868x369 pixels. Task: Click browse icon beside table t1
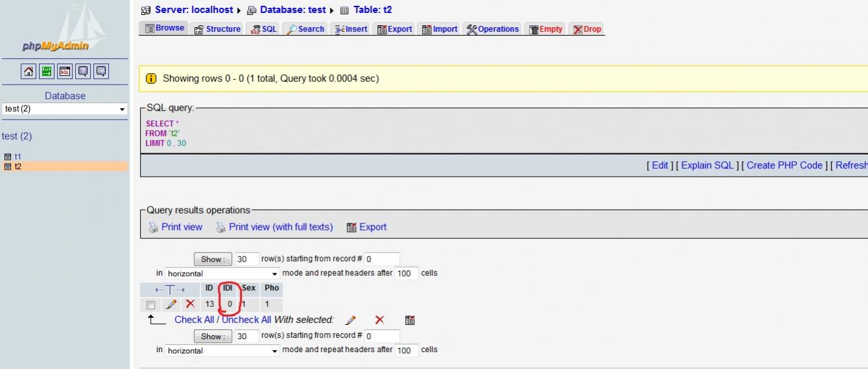pos(8,157)
